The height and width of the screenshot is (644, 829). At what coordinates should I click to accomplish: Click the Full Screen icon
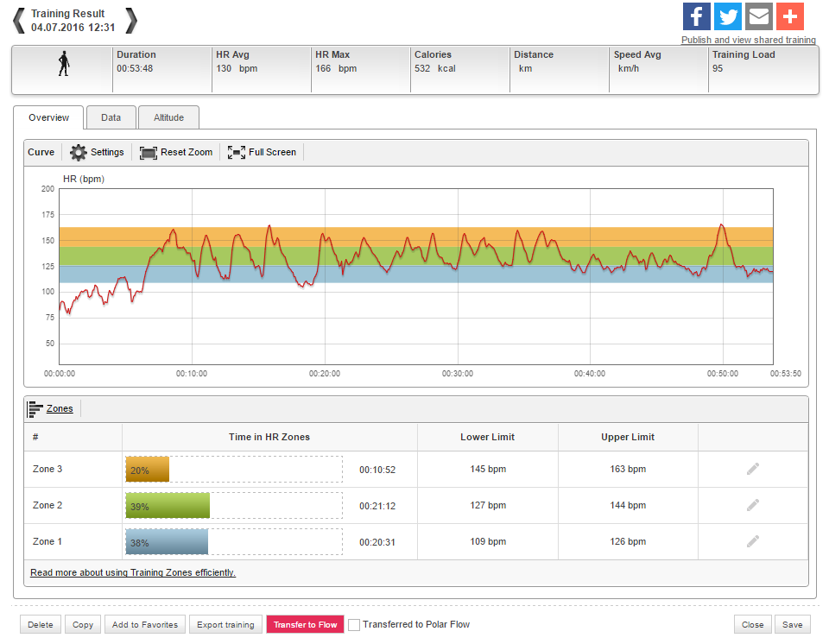click(237, 152)
